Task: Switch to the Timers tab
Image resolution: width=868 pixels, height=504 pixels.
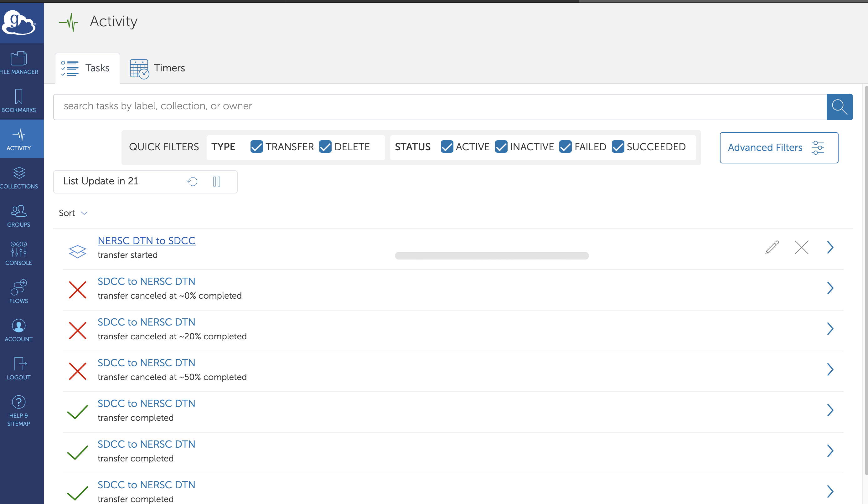Action: [x=158, y=68]
